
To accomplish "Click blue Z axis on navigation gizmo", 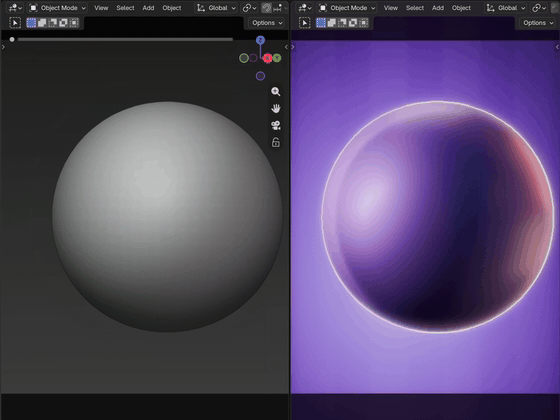I will click(x=260, y=40).
